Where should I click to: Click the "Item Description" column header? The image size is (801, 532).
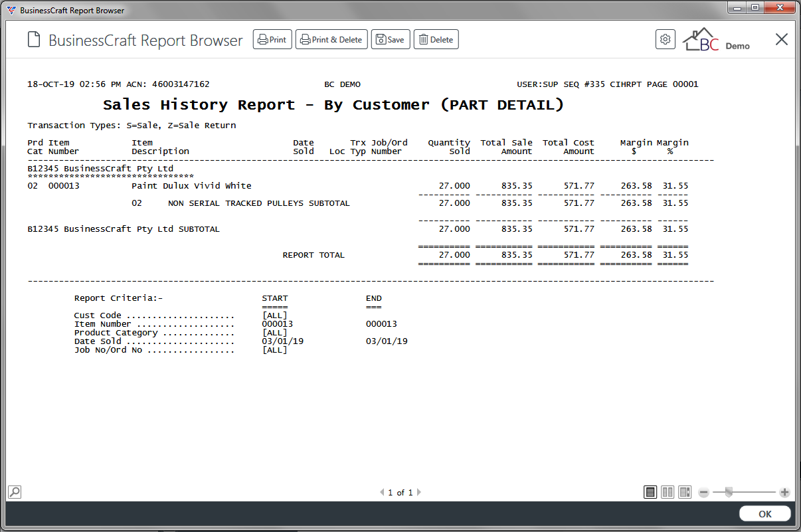pyautogui.click(x=160, y=147)
